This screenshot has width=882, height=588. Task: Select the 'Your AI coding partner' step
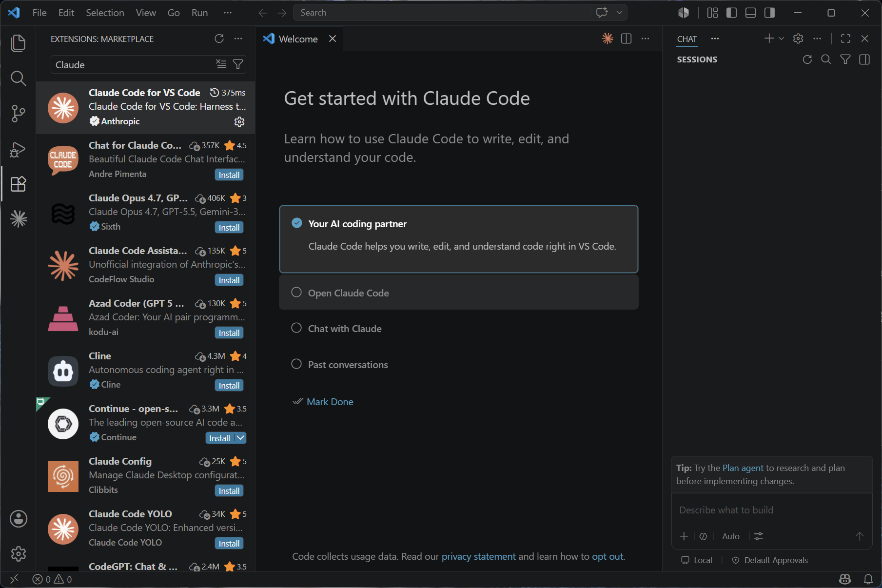coord(459,239)
